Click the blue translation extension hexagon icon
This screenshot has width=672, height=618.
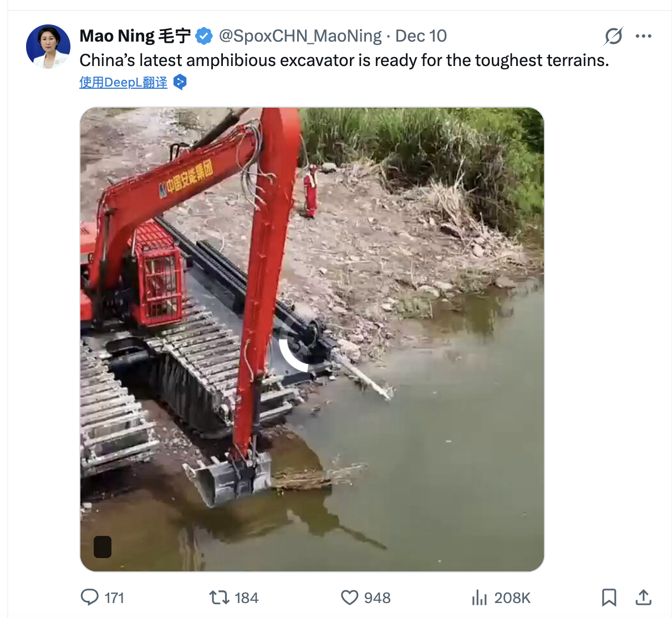pos(180,82)
